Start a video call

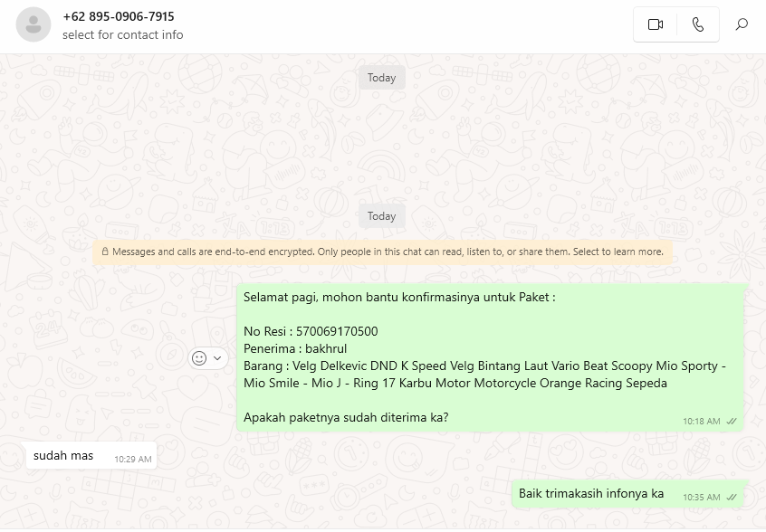pyautogui.click(x=656, y=24)
